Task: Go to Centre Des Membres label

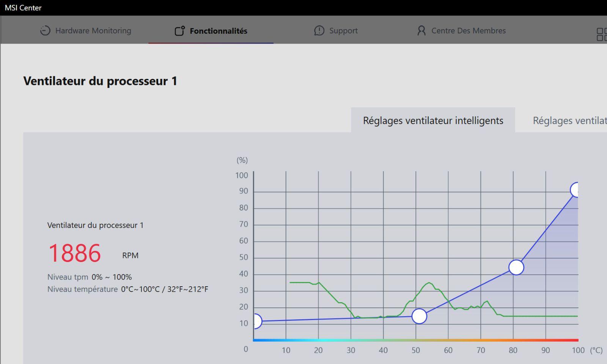Action: point(468,31)
